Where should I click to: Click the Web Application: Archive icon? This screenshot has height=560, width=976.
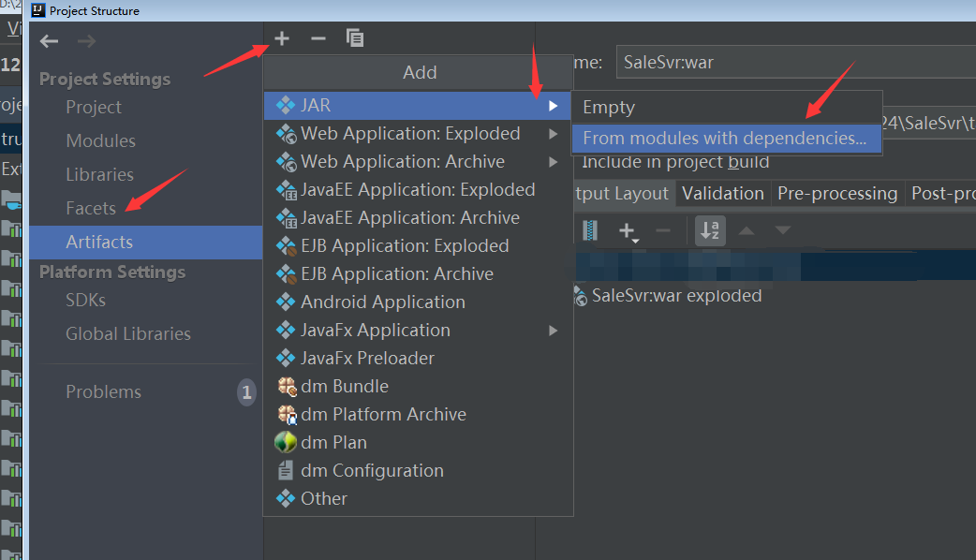[x=287, y=162]
